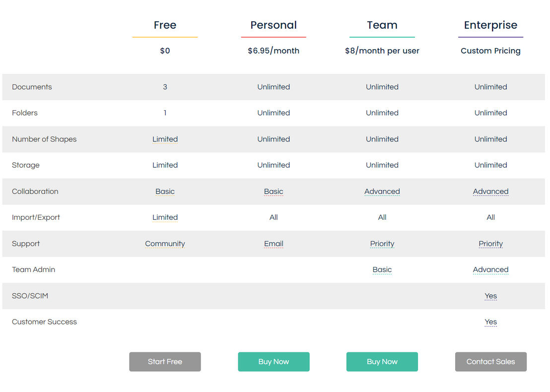550x392 pixels.
Task: Click the Number of Shapes row label
Action: [x=44, y=139]
